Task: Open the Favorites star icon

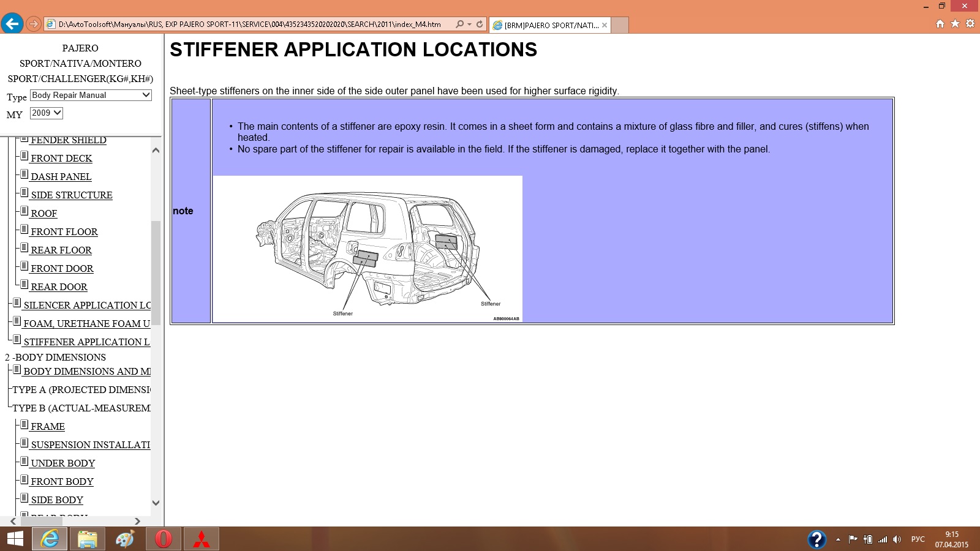Action: pos(955,24)
